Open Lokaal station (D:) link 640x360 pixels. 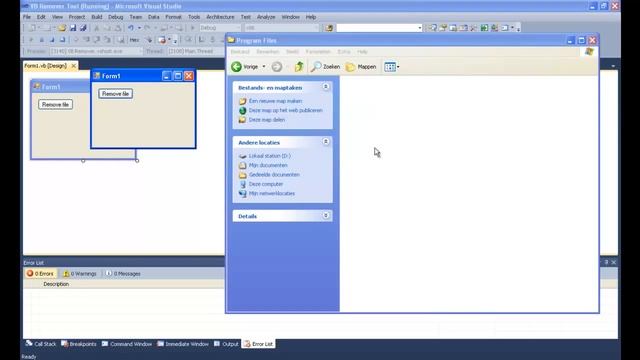[270, 156]
